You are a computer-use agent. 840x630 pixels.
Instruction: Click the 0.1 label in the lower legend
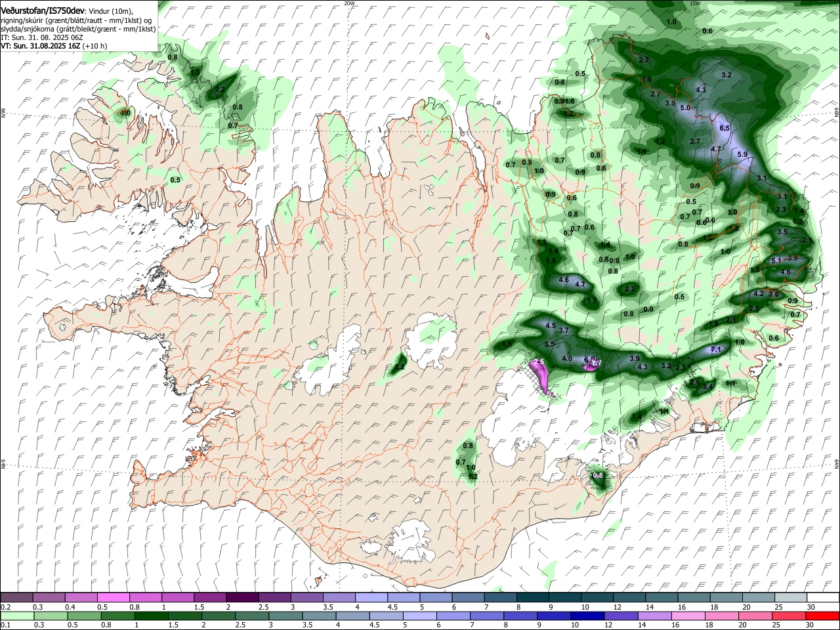click(5, 625)
